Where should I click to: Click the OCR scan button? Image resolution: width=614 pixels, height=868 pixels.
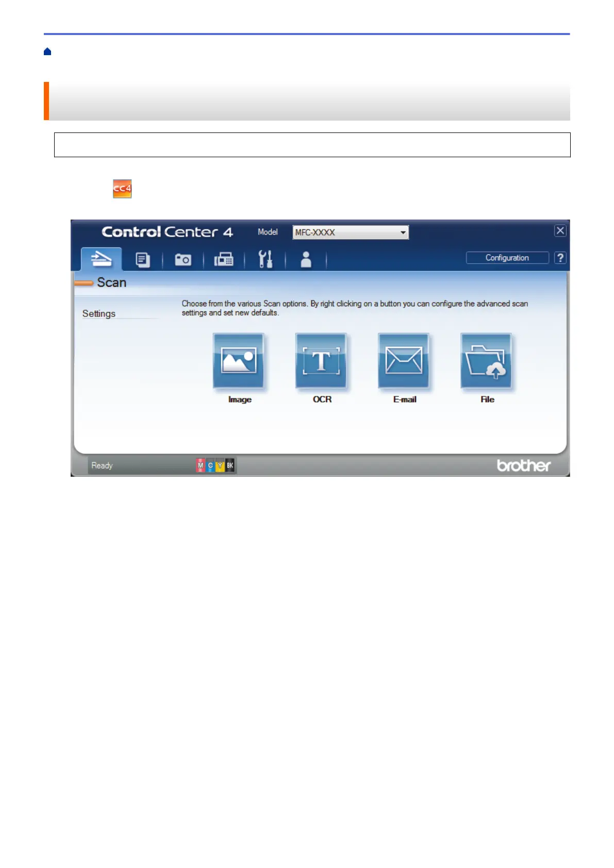tap(321, 360)
